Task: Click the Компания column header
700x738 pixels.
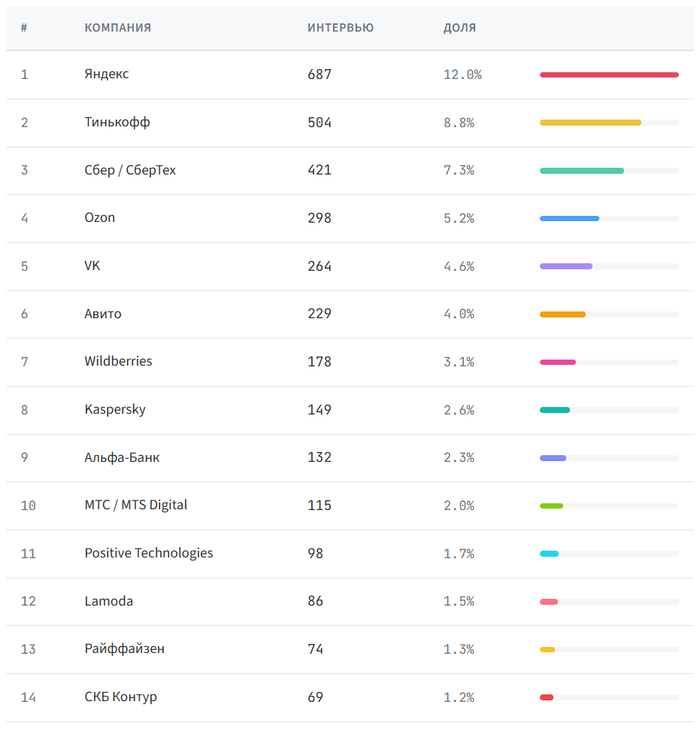Action: point(118,28)
